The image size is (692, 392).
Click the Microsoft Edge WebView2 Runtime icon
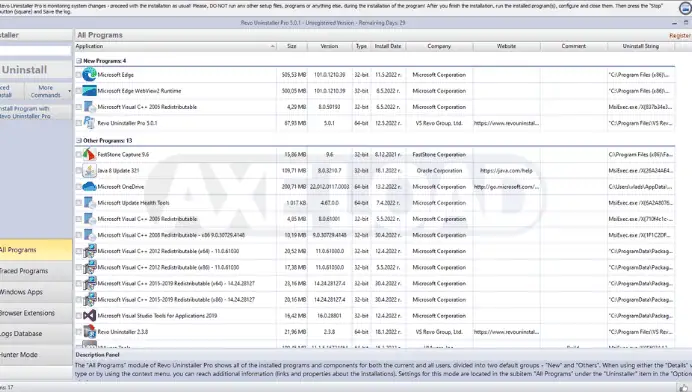[x=90, y=90]
